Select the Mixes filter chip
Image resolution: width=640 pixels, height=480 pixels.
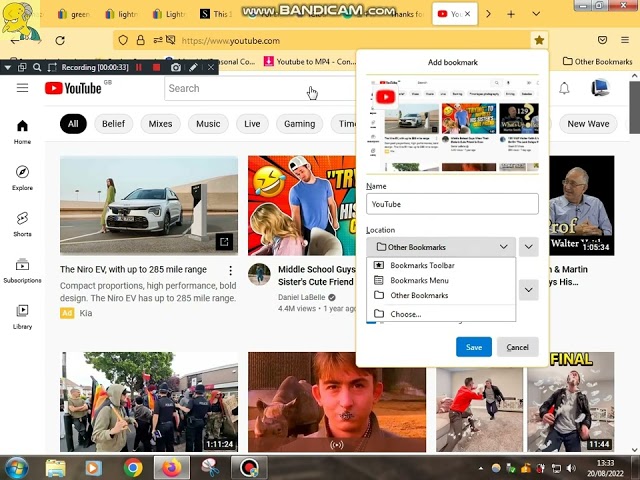coord(160,124)
